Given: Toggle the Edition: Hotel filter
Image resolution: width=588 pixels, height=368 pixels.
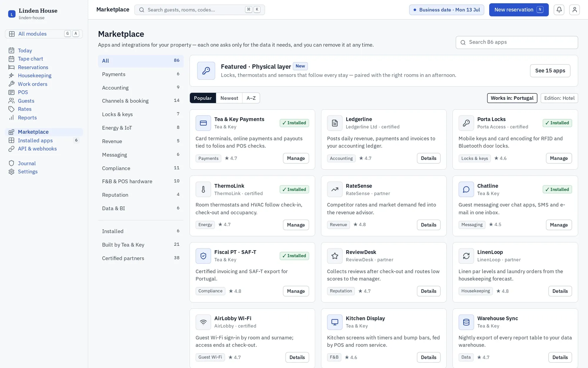Looking at the screenshot, I should pos(559,98).
